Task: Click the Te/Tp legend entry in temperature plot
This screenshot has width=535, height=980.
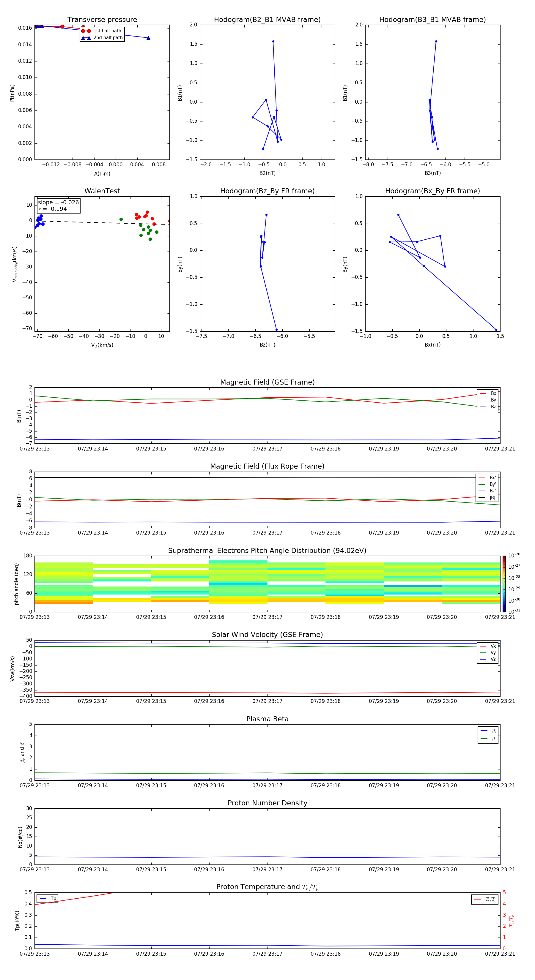Action: (x=485, y=899)
